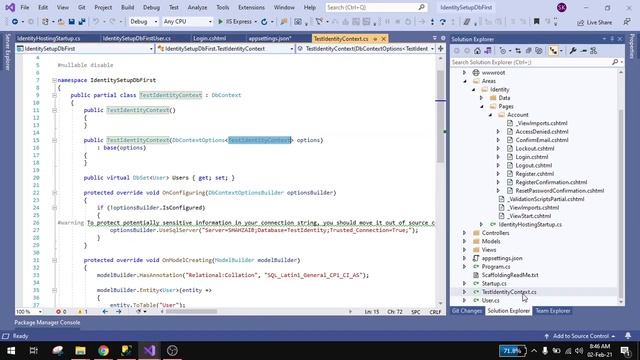Collapse the Areas folder
640x360 pixels.
point(464,81)
